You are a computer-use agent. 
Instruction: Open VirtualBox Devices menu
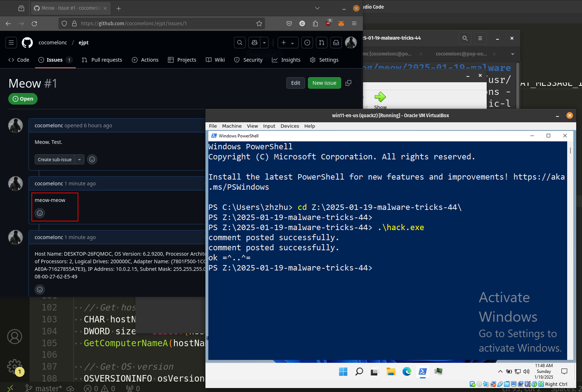290,126
